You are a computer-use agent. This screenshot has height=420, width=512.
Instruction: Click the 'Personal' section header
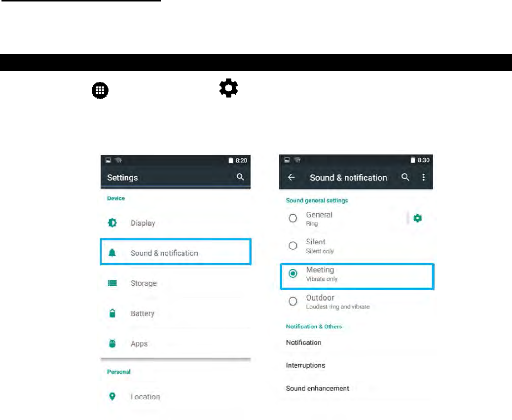119,372
